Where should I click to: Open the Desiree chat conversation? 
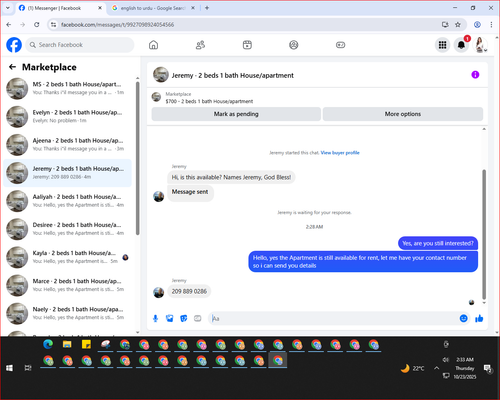click(68, 229)
